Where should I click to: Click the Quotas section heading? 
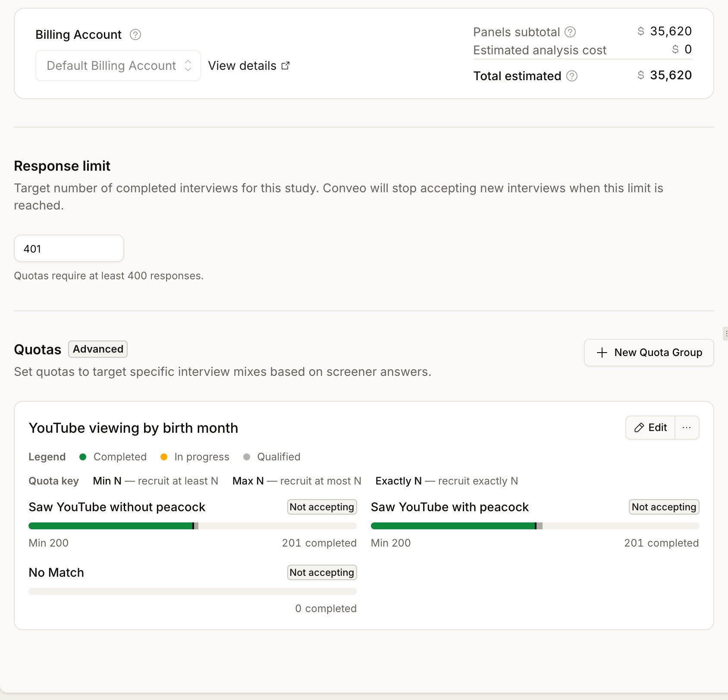pyautogui.click(x=38, y=350)
